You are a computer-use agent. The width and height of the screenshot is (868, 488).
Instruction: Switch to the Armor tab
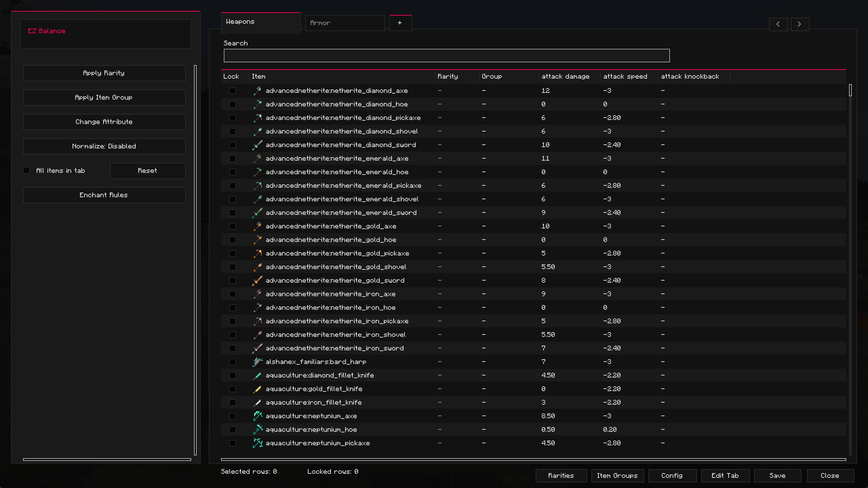[345, 23]
